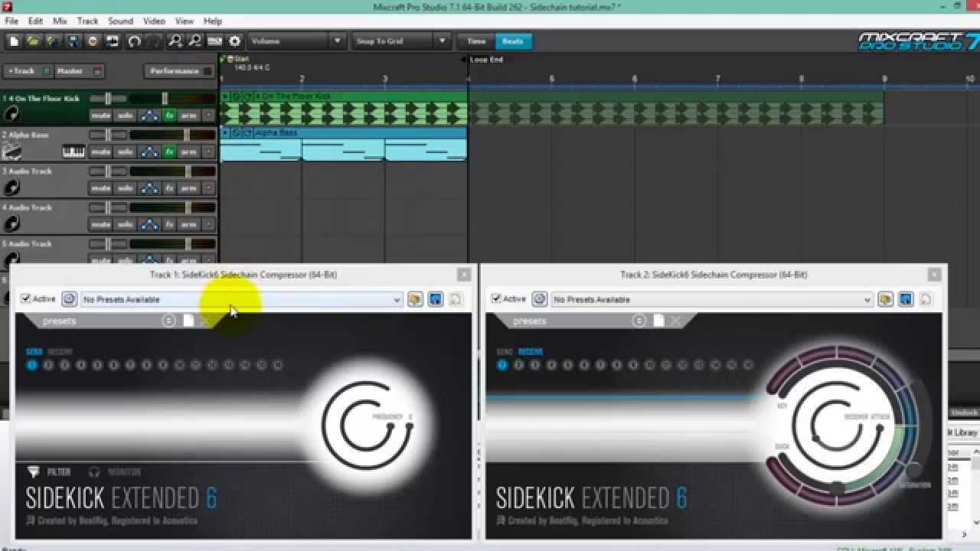This screenshot has height=551, width=980.
Task: Open the Sound menu
Action: (x=120, y=21)
